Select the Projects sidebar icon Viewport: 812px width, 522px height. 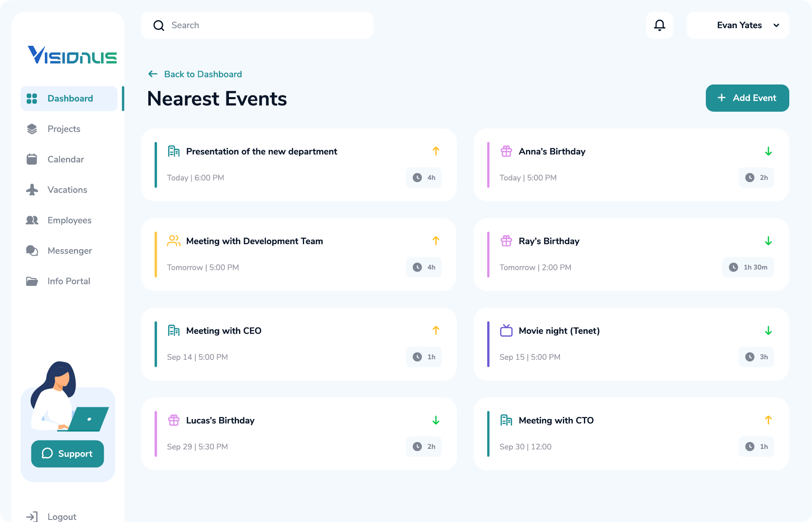(x=32, y=129)
